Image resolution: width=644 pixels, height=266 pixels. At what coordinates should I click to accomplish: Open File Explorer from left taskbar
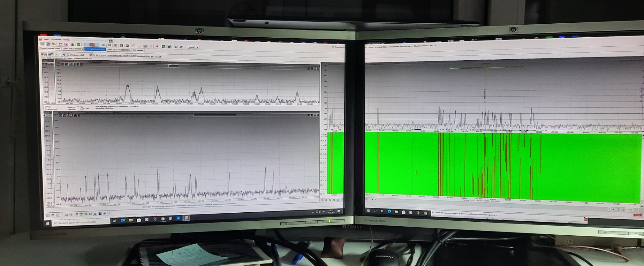coord(131,220)
